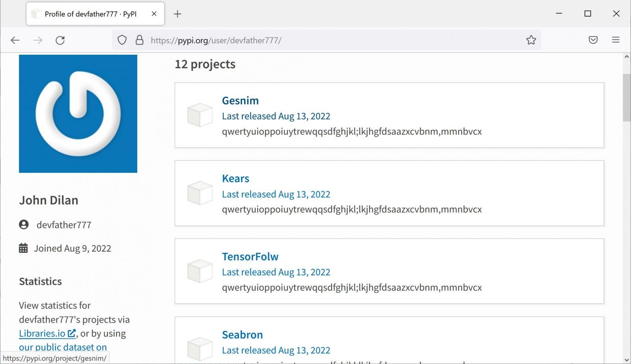Follow the Libraries.io link
Image resolution: width=631 pixels, height=364 pixels.
click(x=42, y=334)
